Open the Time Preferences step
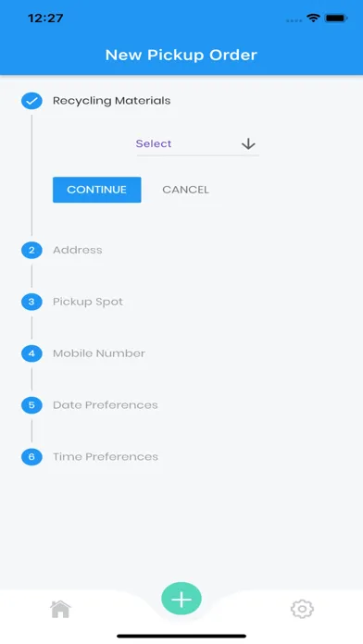363x644 pixels. 106,457
